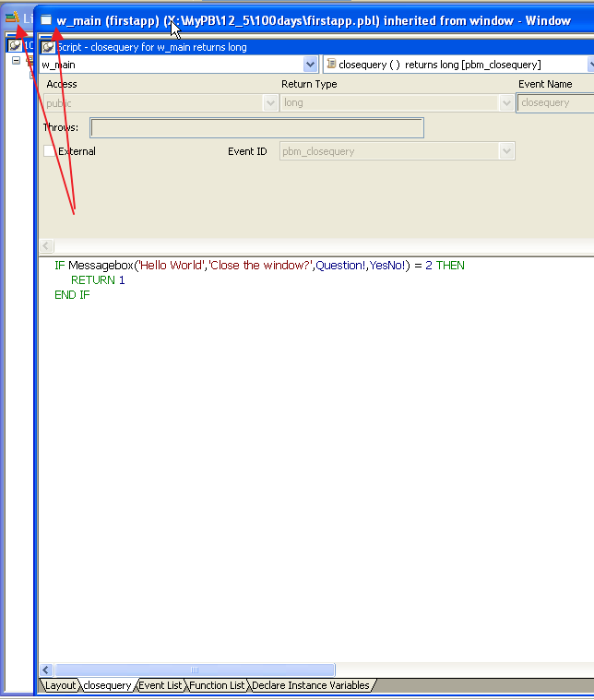Open the Declare Instance Variables tab

311,685
